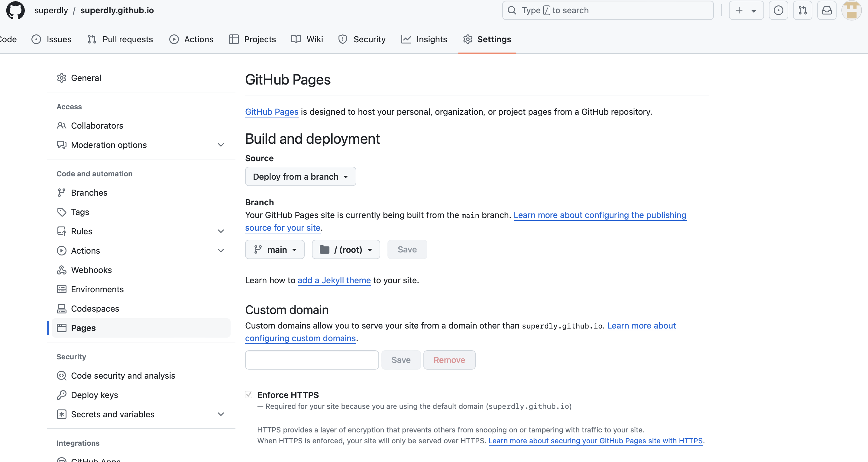Toggle the Enforce HTTPS checkbox
The width and height of the screenshot is (868, 462).
(249, 394)
